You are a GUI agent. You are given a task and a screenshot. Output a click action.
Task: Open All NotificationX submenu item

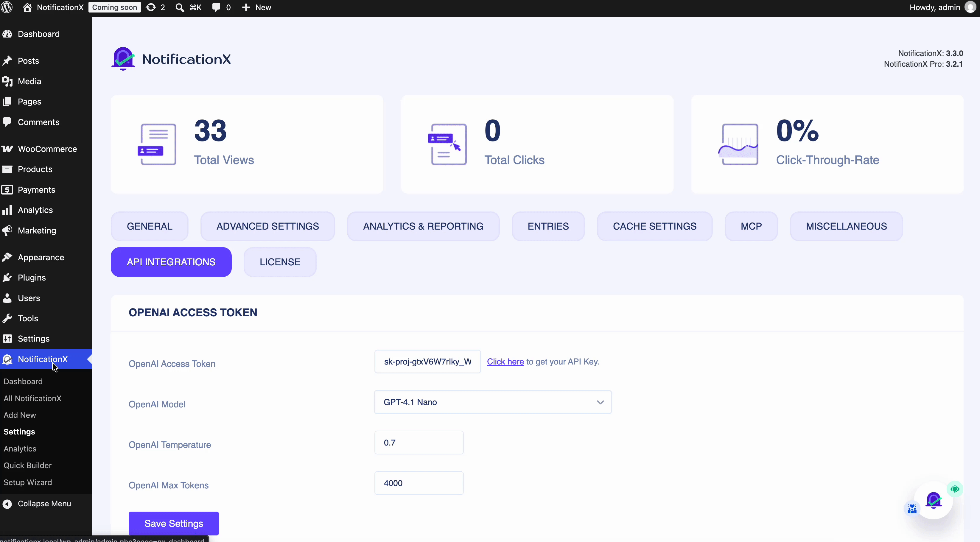pyautogui.click(x=32, y=398)
